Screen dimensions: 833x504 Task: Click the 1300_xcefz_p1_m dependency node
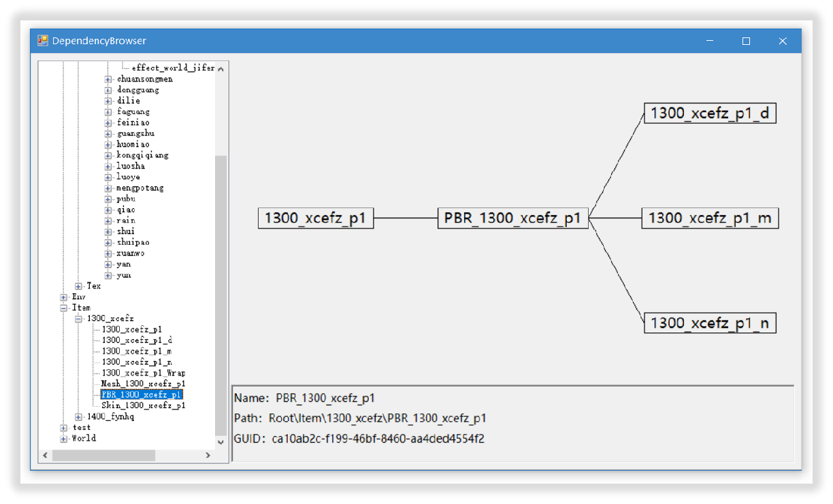pyautogui.click(x=710, y=218)
